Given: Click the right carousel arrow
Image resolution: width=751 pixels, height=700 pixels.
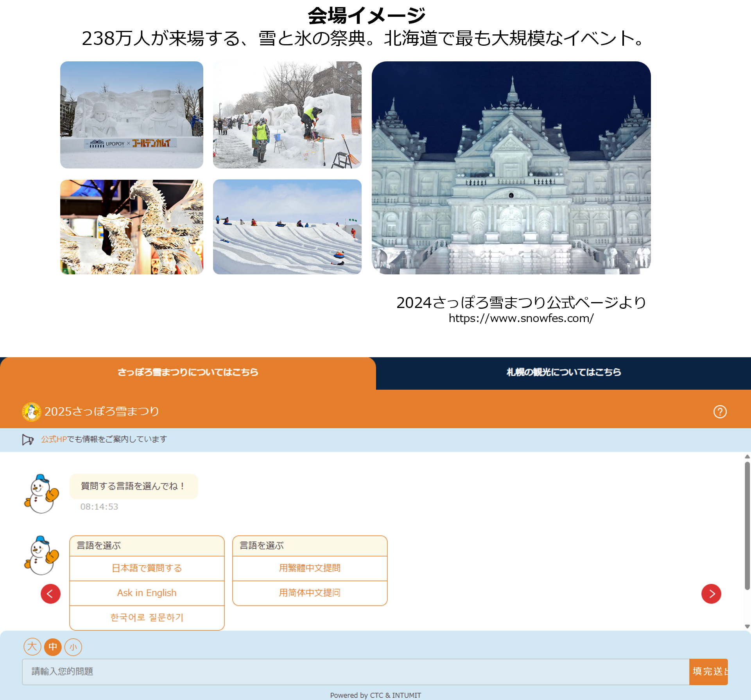Looking at the screenshot, I should pyautogui.click(x=711, y=594).
